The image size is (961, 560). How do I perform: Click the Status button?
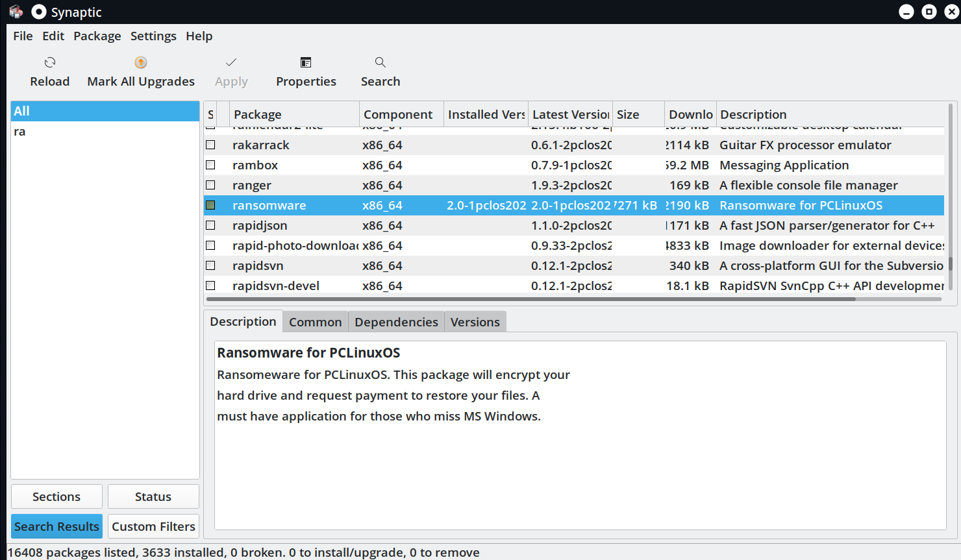153,496
